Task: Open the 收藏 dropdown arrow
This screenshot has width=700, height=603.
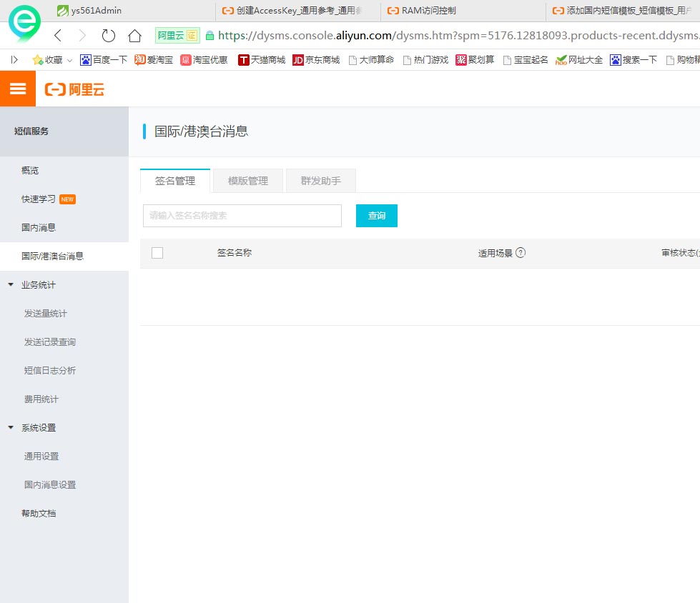Action: (69, 60)
